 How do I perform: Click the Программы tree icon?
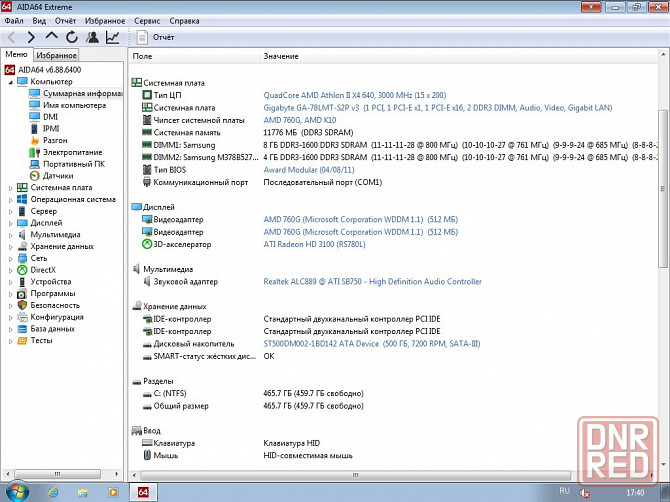coord(22,294)
